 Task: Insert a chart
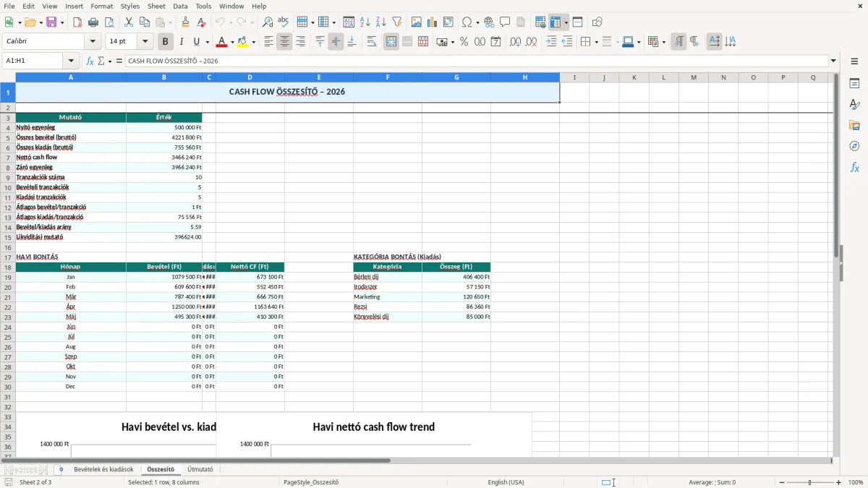point(433,22)
